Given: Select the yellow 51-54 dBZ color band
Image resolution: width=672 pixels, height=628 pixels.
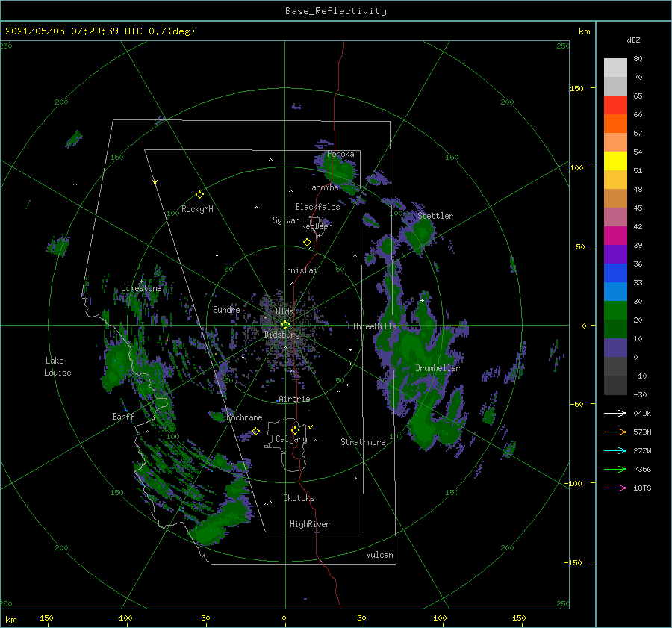Looking at the screenshot, I should pos(615,161).
